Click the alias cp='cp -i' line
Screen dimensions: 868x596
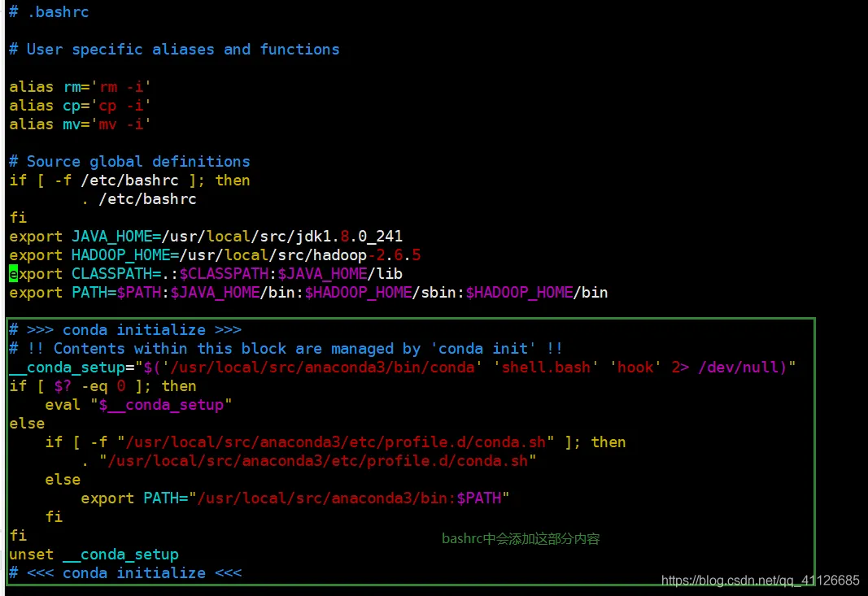(x=80, y=105)
